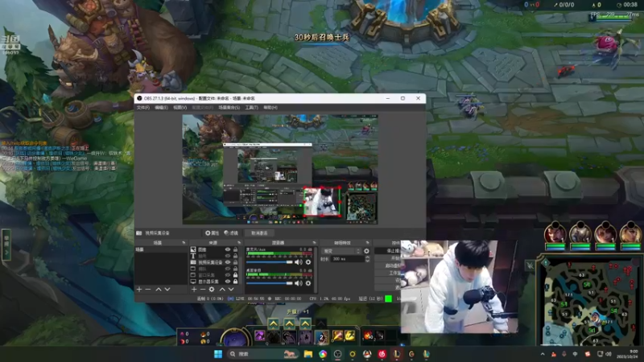The width and height of the screenshot is (644, 362).
Task: Adjust the Mic/Aux volume slider
Action: click(270, 262)
